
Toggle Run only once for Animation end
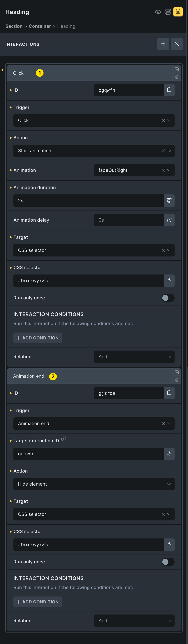click(x=168, y=562)
